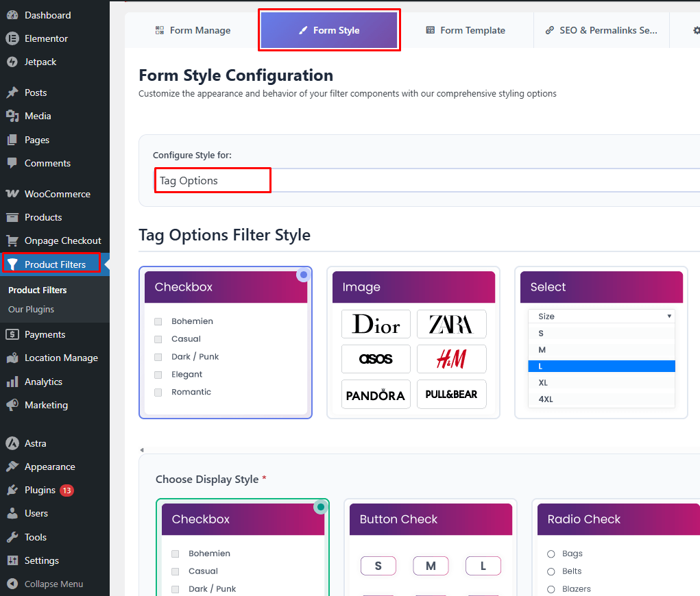Click the Product Filters funnel icon
This screenshot has height=596, width=700.
[x=12, y=264]
